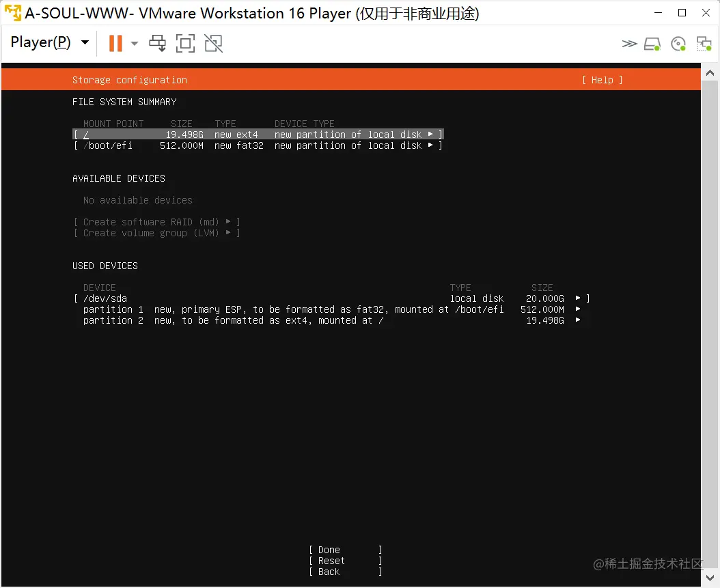The image size is (720, 588).
Task: Expand the arrow on the / ext4 row
Action: coord(430,134)
